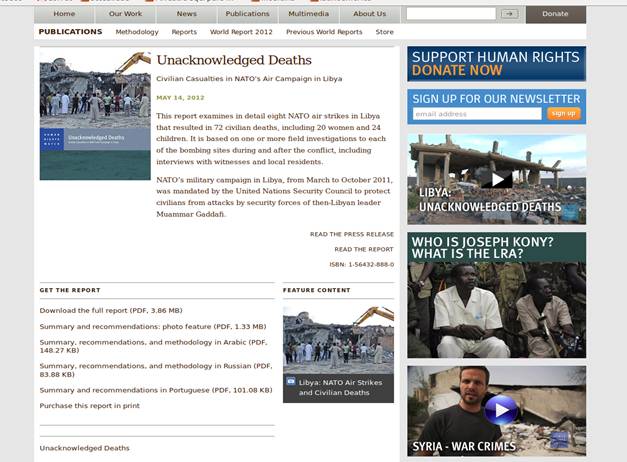Click the Donate button in the navigation bar
Screen dimensions: 627x462
pyautogui.click(x=555, y=14)
